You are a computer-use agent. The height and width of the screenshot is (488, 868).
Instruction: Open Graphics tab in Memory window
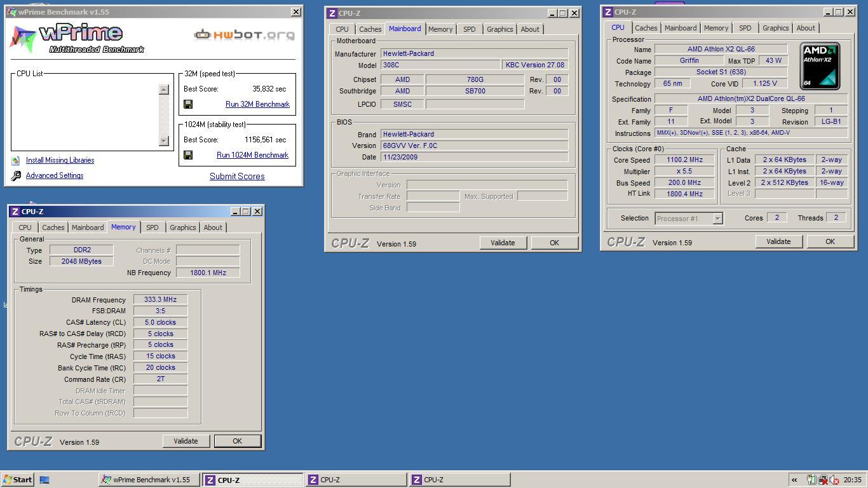[x=183, y=227]
